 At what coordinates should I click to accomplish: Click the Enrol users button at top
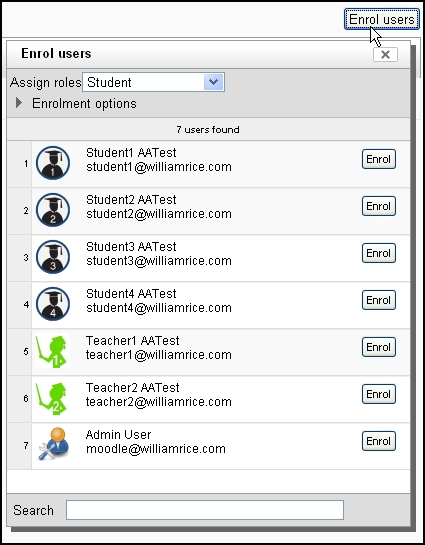pyautogui.click(x=382, y=19)
